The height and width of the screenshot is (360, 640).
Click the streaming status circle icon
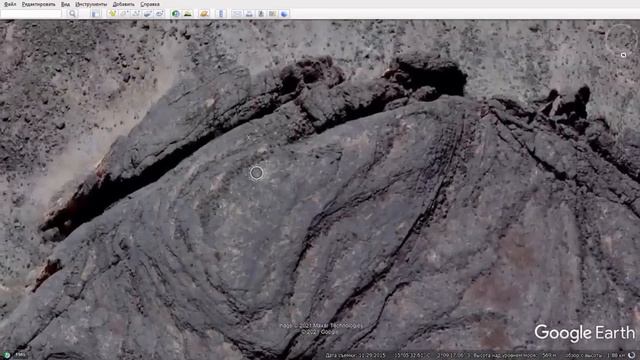pos(632,355)
